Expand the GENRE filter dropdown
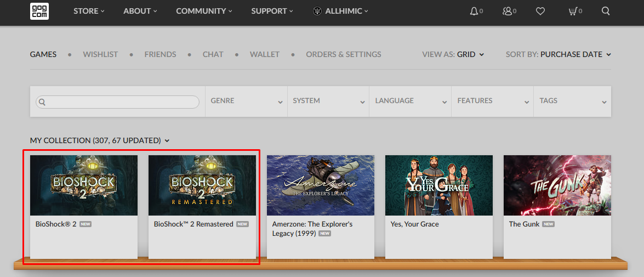Image resolution: width=644 pixels, height=277 pixels. pos(246,101)
